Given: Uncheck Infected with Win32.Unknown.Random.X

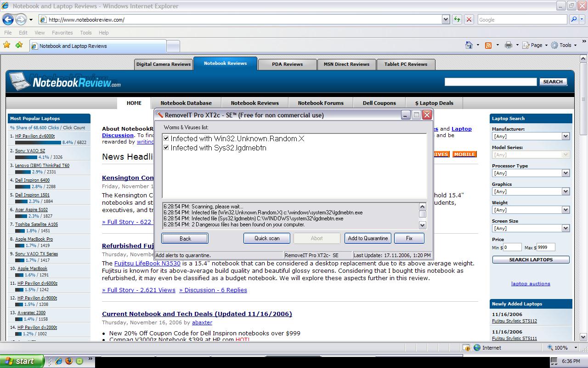Looking at the screenshot, I should coord(166,138).
